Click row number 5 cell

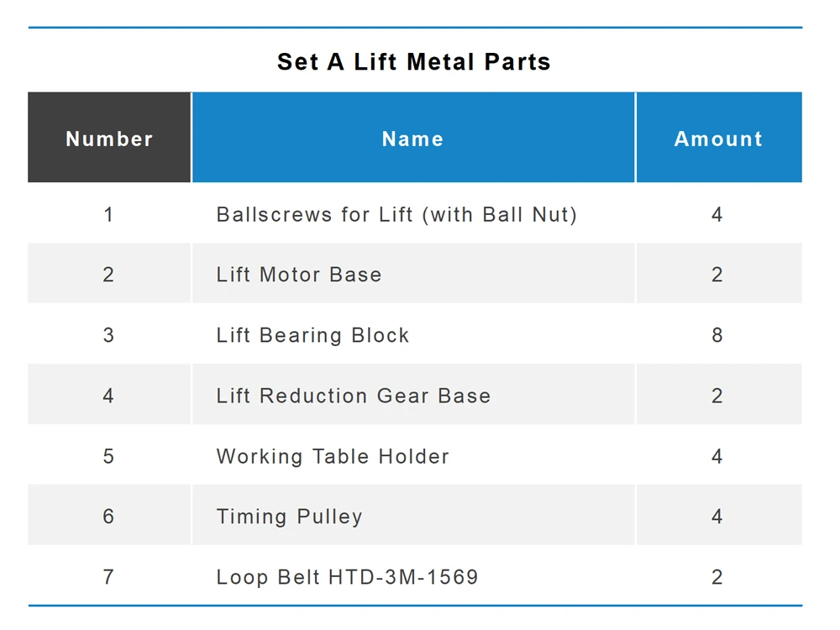(108, 456)
